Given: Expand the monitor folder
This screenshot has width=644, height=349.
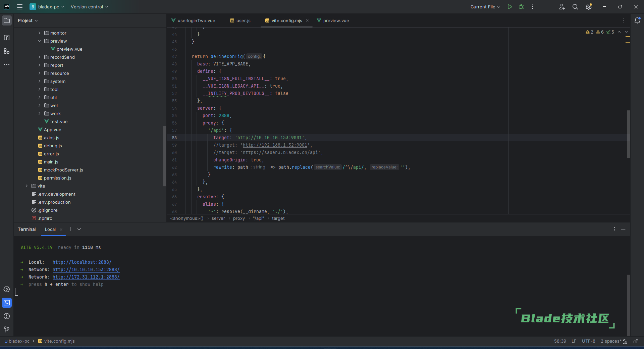Looking at the screenshot, I should 39,33.
